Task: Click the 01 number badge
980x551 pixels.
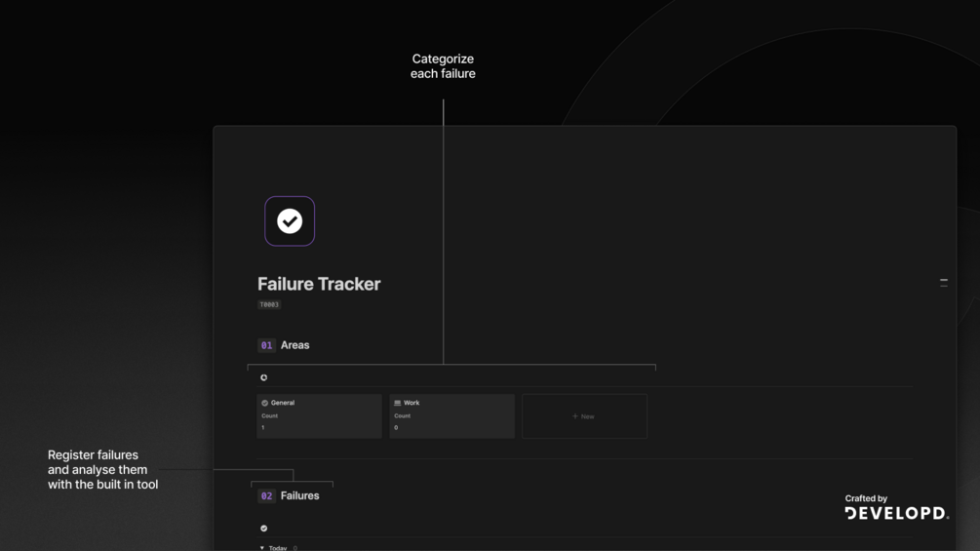Action: point(266,345)
